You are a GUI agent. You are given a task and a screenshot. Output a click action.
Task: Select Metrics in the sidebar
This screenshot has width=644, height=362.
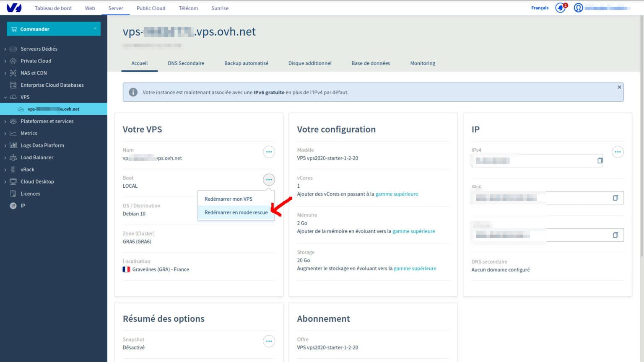click(29, 133)
